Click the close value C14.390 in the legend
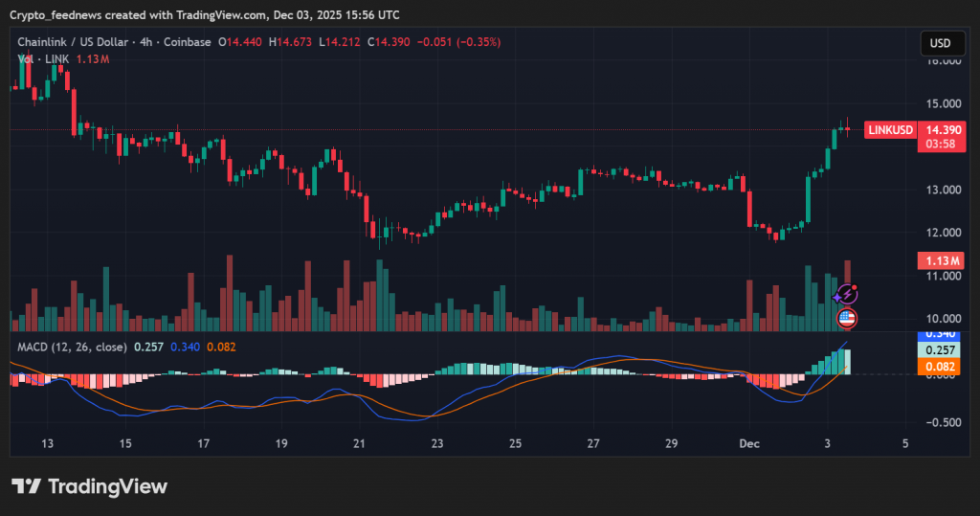Screen dimensions: 980x516 coord(389,42)
